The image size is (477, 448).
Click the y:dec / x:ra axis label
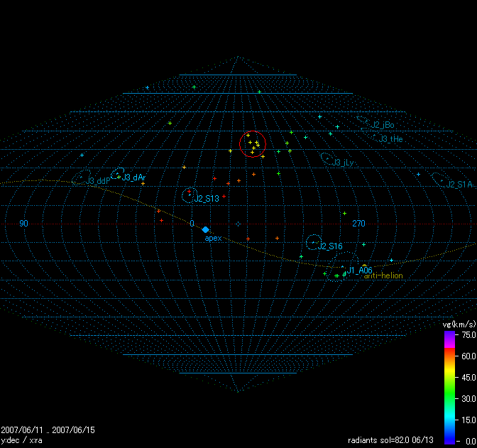point(21,440)
